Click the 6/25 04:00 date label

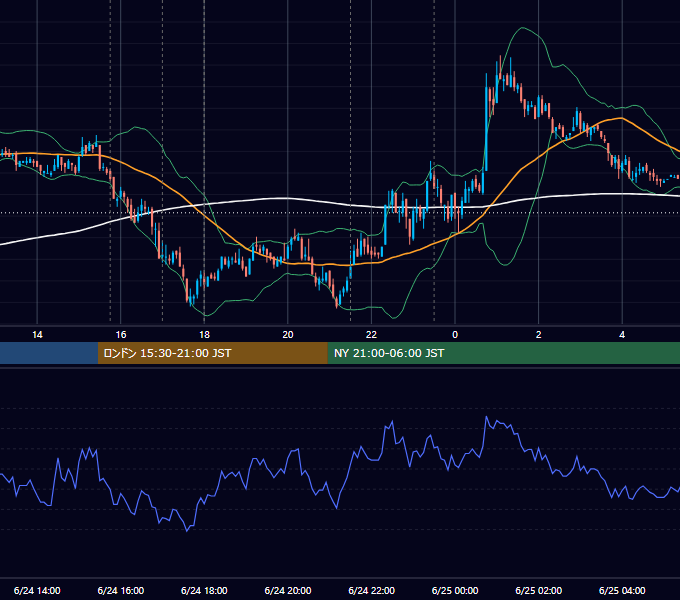click(622, 590)
